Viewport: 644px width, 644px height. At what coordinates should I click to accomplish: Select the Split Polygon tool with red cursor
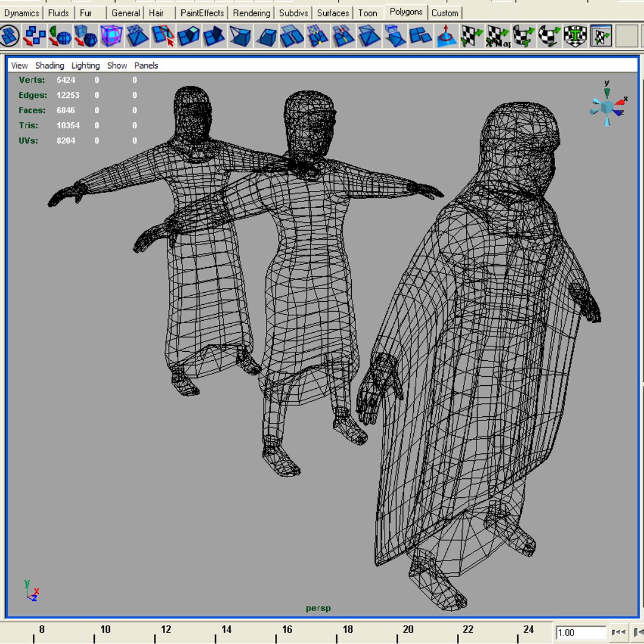(163, 36)
